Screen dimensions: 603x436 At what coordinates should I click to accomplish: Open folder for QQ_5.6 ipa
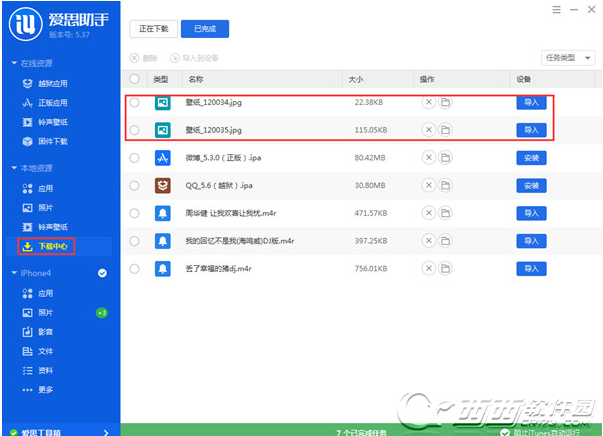(445, 185)
